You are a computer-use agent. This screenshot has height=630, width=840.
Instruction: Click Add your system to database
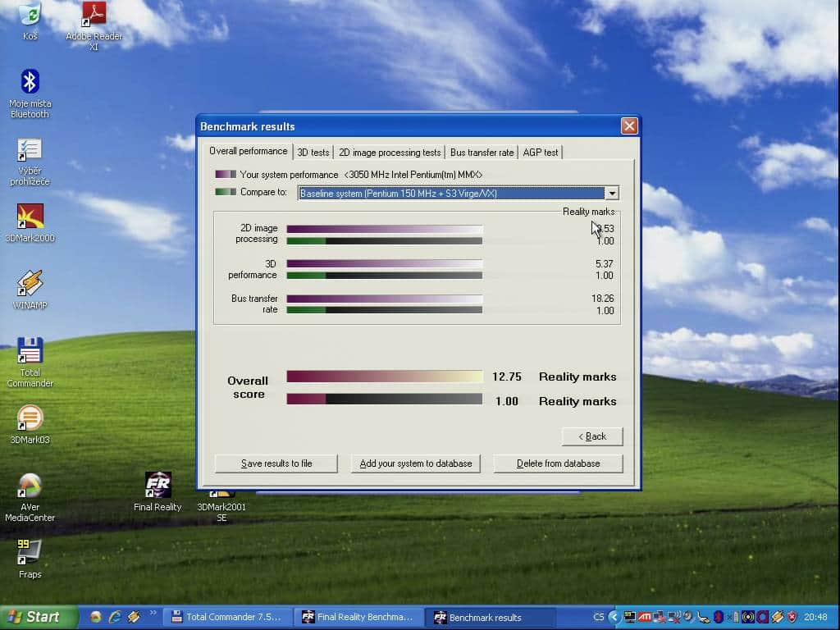point(416,463)
